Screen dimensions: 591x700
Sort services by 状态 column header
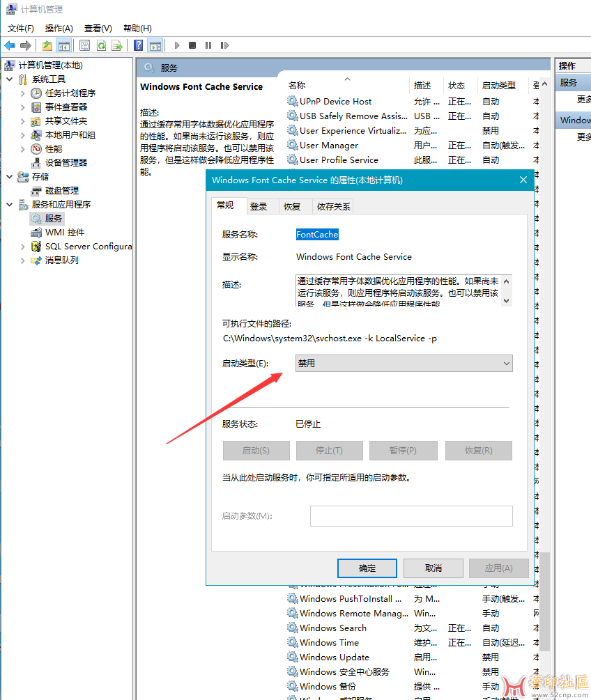click(456, 85)
